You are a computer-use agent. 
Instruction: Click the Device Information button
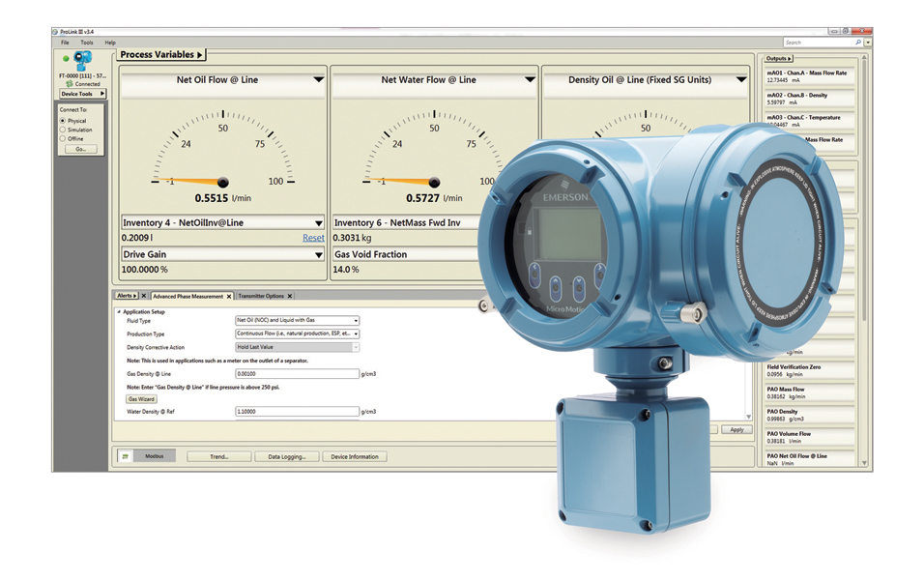(355, 457)
